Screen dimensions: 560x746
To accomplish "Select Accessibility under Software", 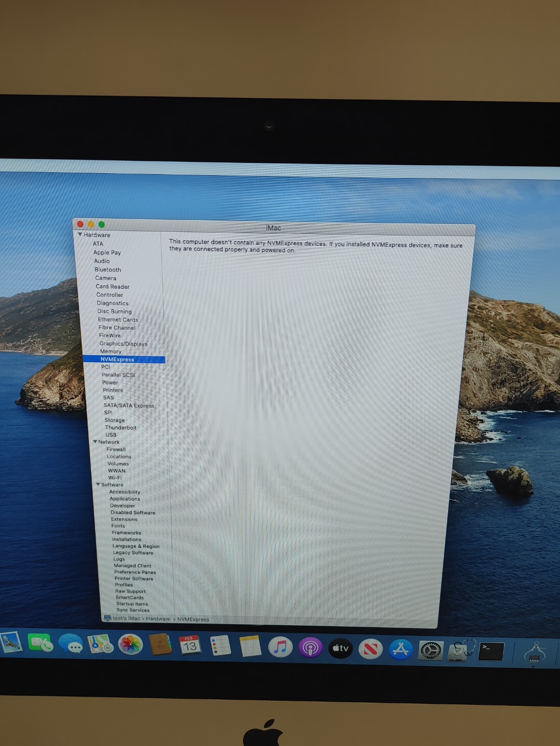I will [x=125, y=492].
